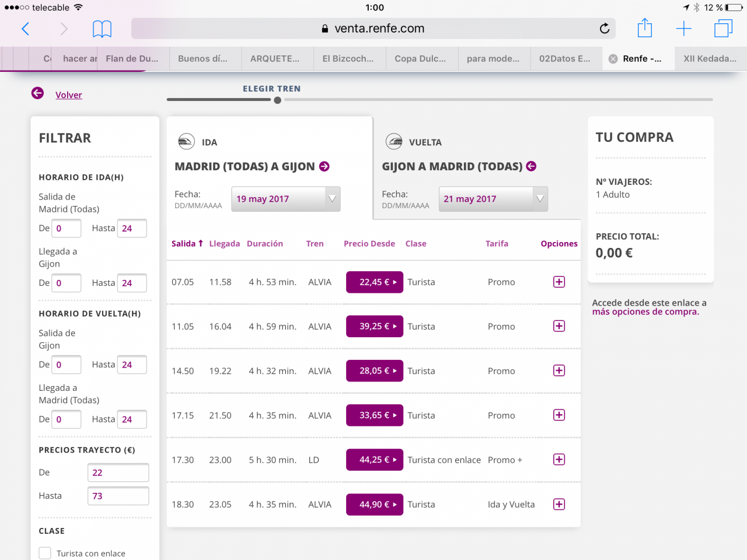
Task: Open a new tab with the plus icon
Action: (x=683, y=28)
